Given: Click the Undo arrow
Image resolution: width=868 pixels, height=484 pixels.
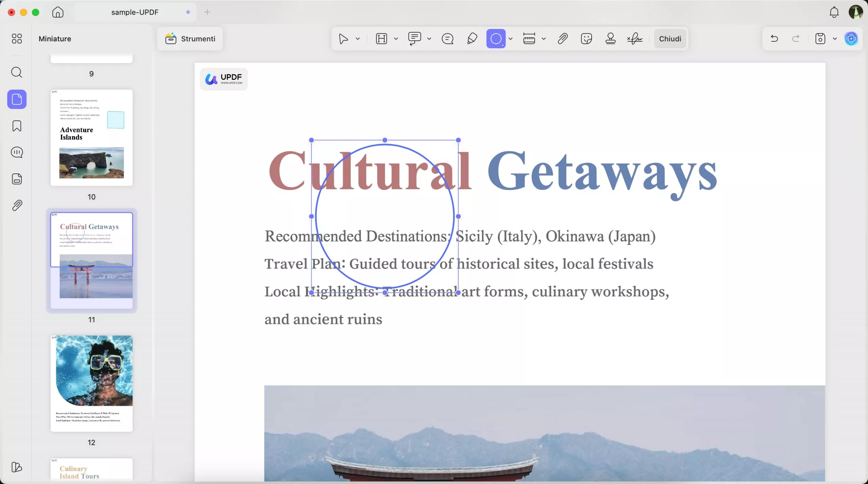Looking at the screenshot, I should tap(774, 38).
